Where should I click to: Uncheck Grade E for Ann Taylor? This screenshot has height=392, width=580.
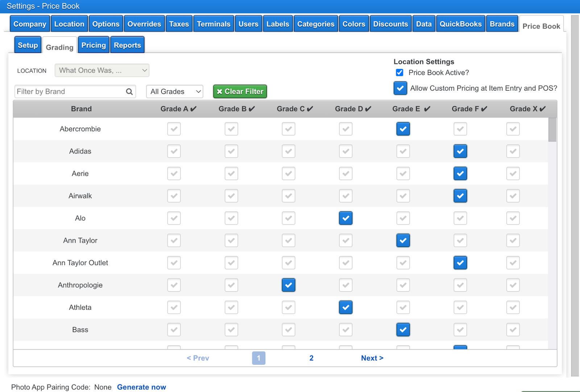pyautogui.click(x=403, y=240)
